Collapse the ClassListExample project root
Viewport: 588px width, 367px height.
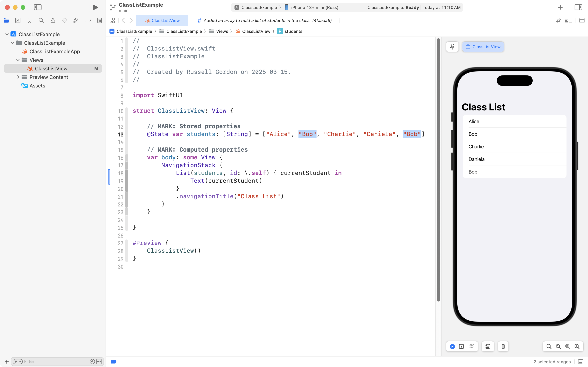click(7, 34)
